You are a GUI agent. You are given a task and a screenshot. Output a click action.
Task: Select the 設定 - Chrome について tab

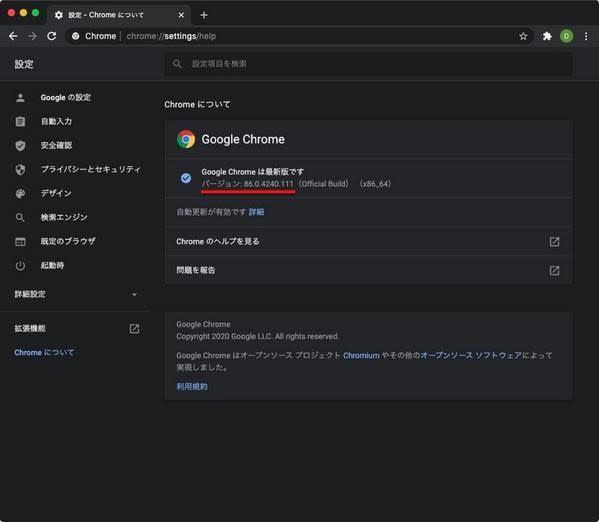(118, 15)
